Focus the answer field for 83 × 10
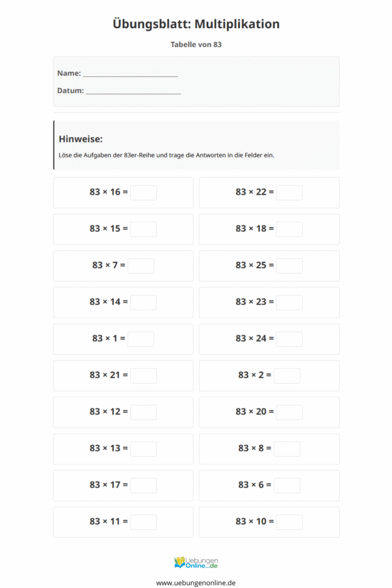The image size is (392, 588). click(x=289, y=522)
